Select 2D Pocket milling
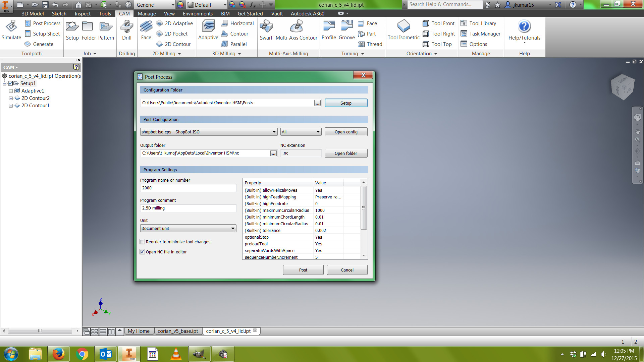This screenshot has width=644, height=362. tap(172, 34)
